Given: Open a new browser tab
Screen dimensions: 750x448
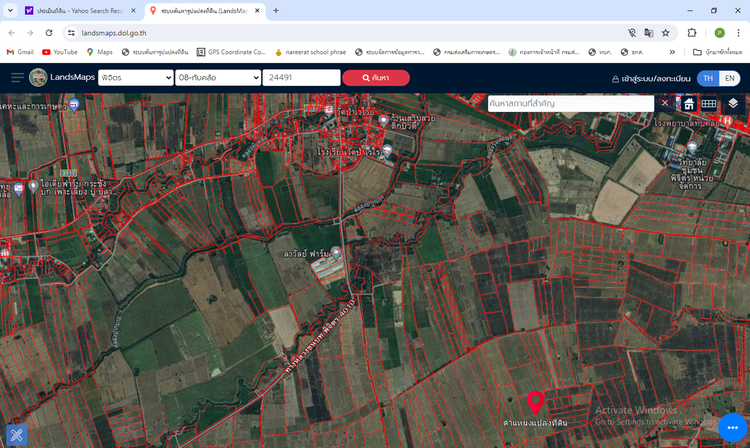Looking at the screenshot, I should (276, 11).
